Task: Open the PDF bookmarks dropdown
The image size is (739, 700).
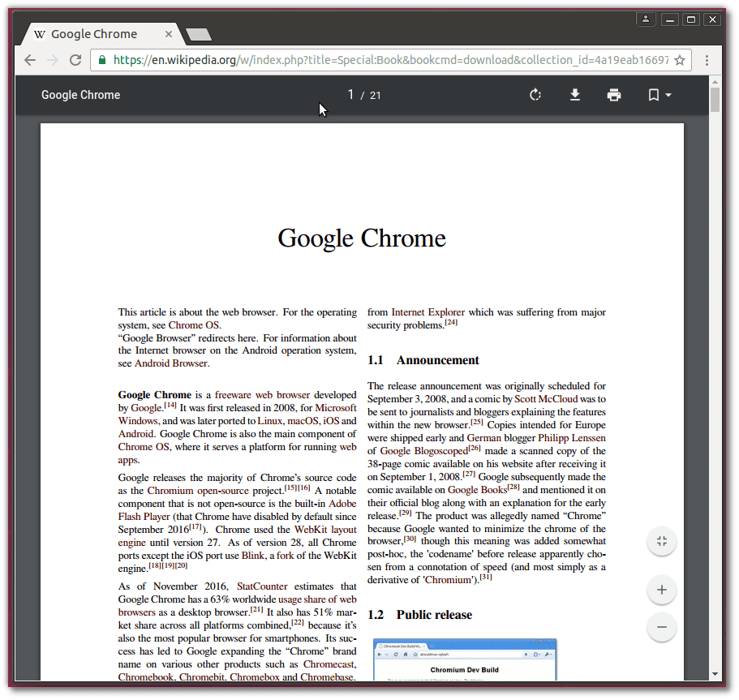Action: [x=659, y=95]
